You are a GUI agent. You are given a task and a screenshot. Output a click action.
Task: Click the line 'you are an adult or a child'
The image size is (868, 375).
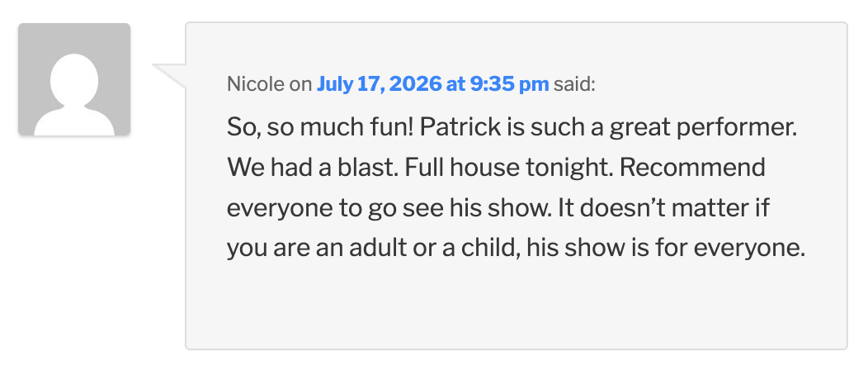[373, 249]
